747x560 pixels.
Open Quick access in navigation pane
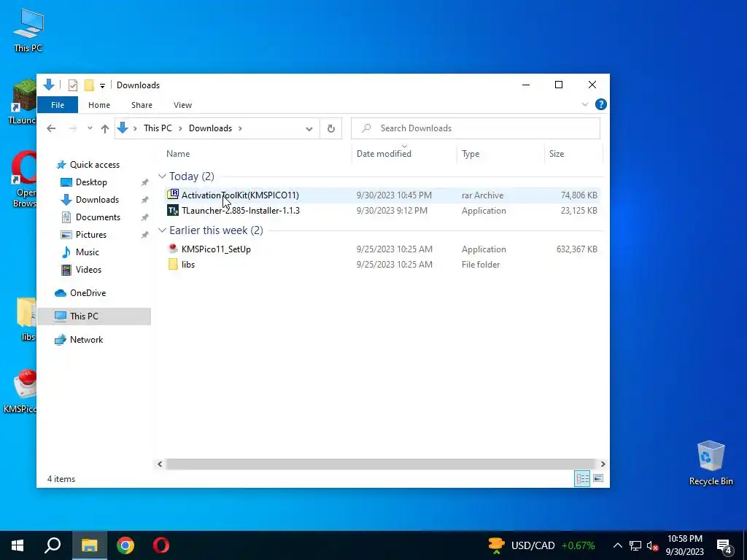pyautogui.click(x=94, y=165)
